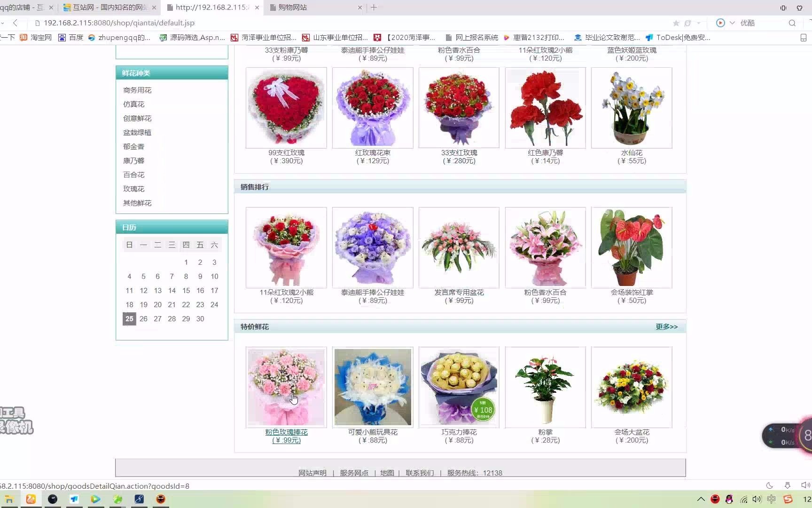Image resolution: width=812 pixels, height=508 pixels.
Task: Open 发言席专用盆花 product image
Action: click(459, 247)
